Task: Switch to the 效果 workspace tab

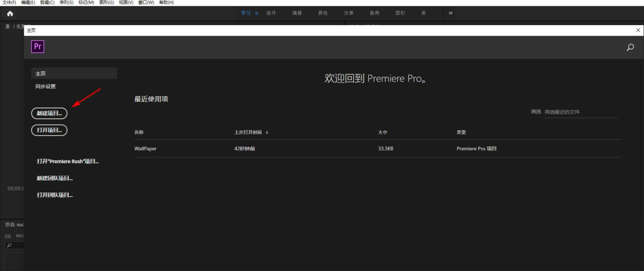Action: click(x=349, y=13)
